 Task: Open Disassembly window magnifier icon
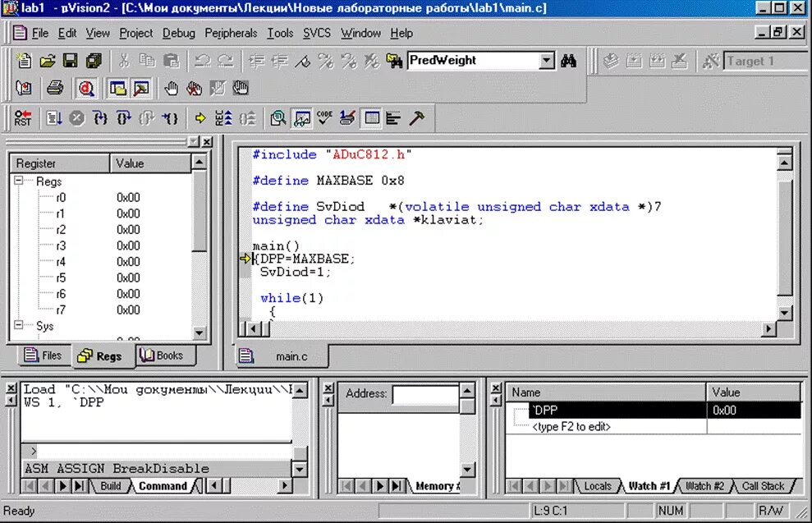[278, 118]
